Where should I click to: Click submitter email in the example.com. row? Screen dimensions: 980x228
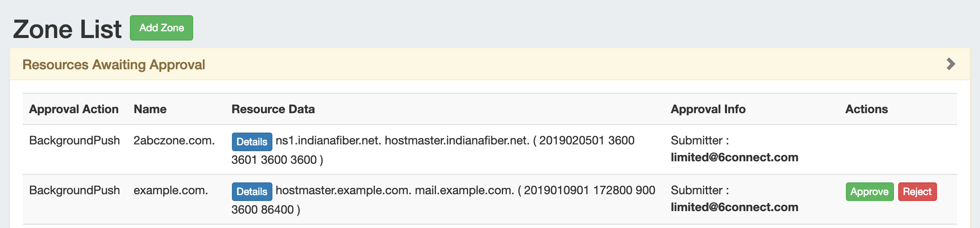735,207
